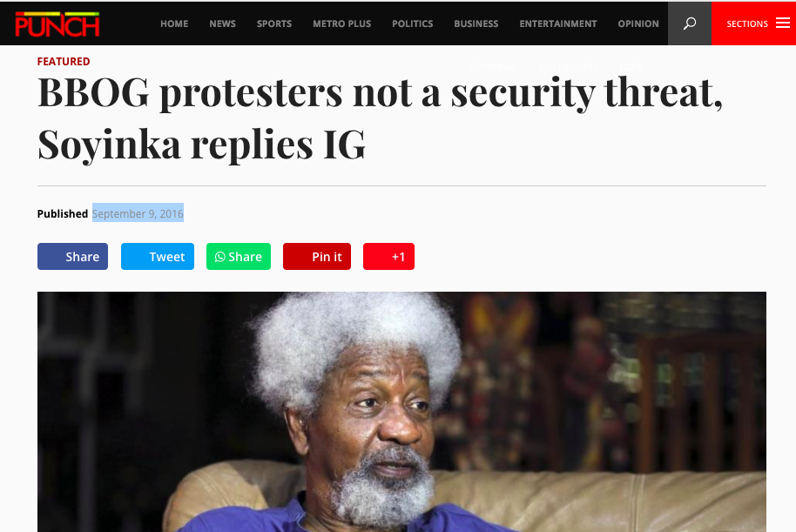This screenshot has width=796, height=532.
Task: Click the Featured category link
Action: [64, 62]
